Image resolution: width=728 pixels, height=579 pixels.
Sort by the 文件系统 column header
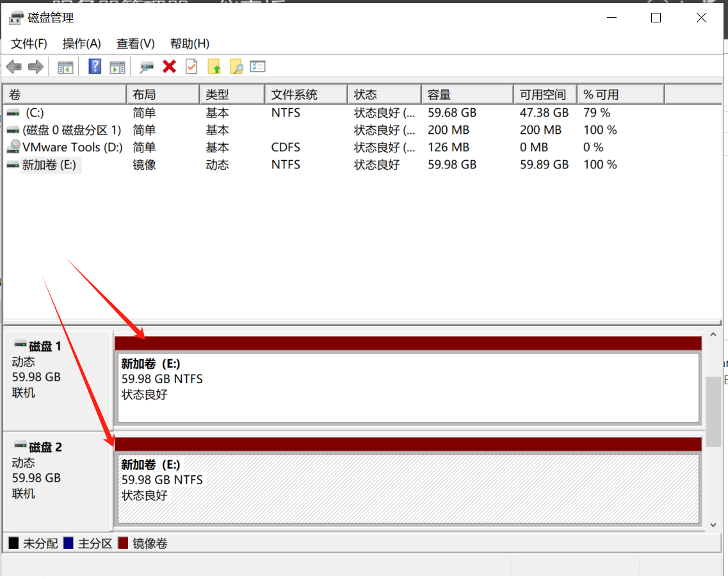pos(307,95)
